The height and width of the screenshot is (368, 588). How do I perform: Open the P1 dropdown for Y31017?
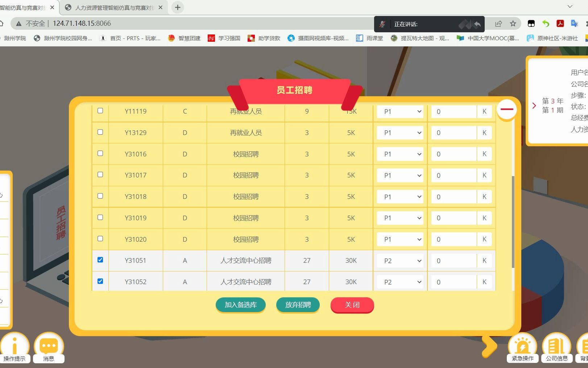click(x=400, y=175)
